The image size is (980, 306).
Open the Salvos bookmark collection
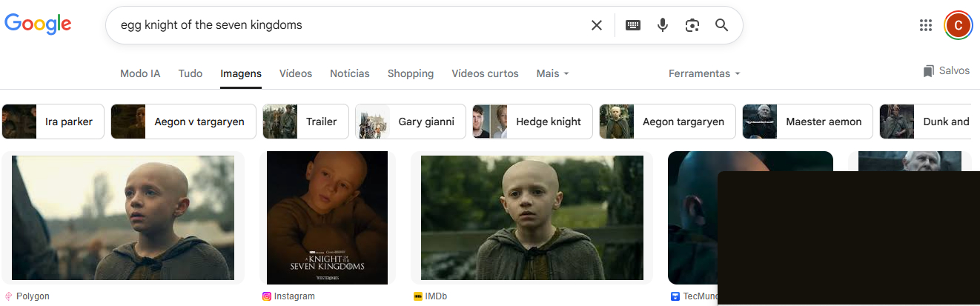point(946,71)
